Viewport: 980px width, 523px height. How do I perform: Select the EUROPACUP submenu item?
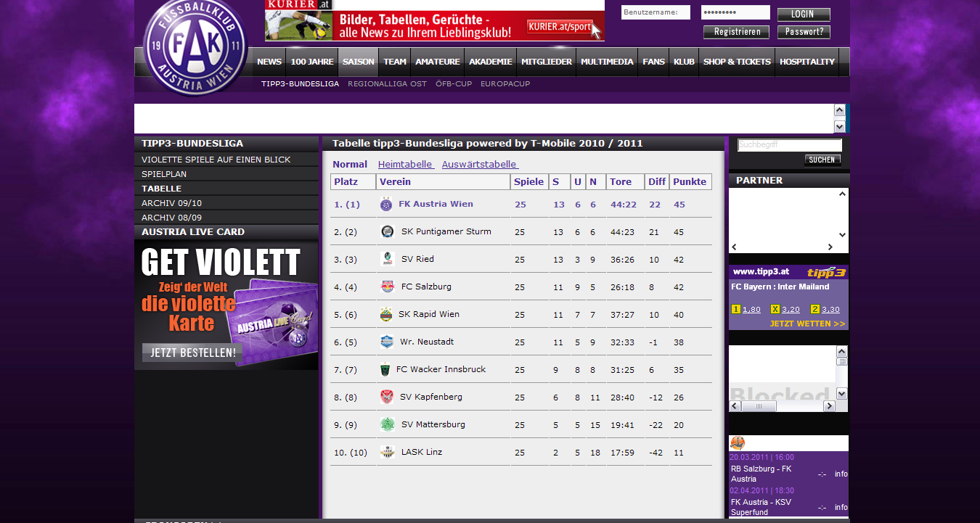(505, 84)
